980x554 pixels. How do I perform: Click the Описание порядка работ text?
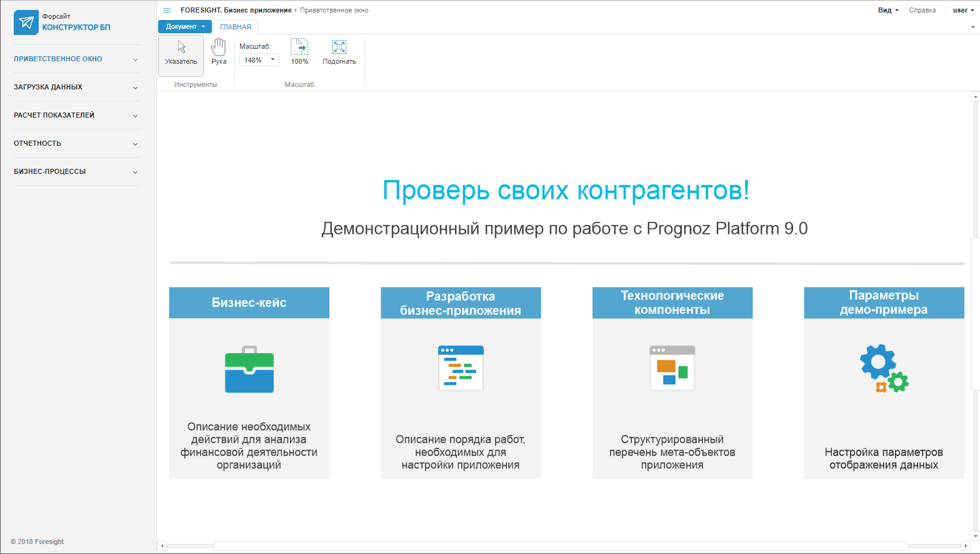tap(461, 452)
